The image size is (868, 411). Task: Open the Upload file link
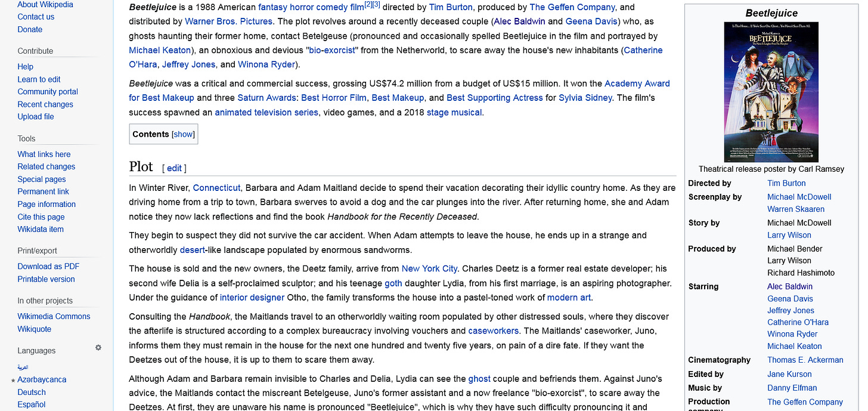[36, 117]
